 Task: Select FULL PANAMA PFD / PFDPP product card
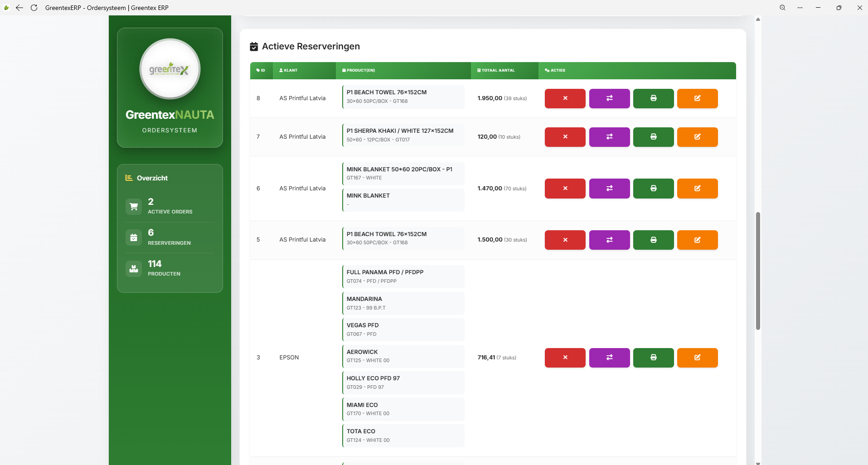[x=403, y=276]
